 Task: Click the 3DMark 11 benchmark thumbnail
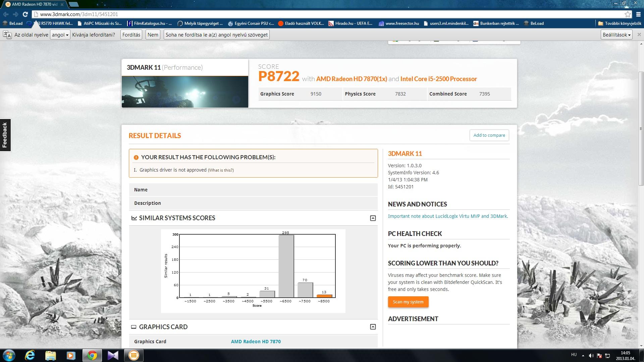pyautogui.click(x=185, y=92)
